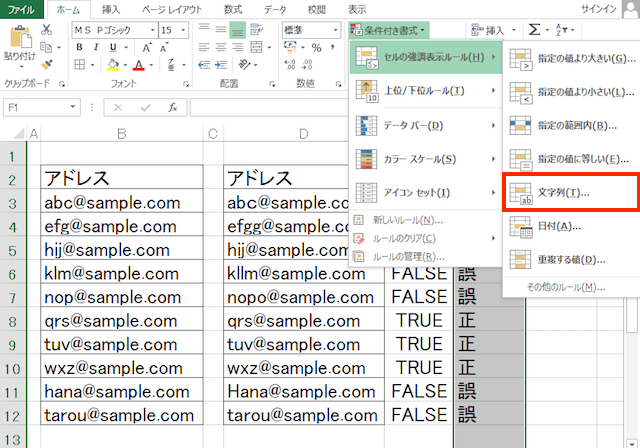Toggle align text left
The height and width of the screenshot is (448, 640).
coord(204,47)
